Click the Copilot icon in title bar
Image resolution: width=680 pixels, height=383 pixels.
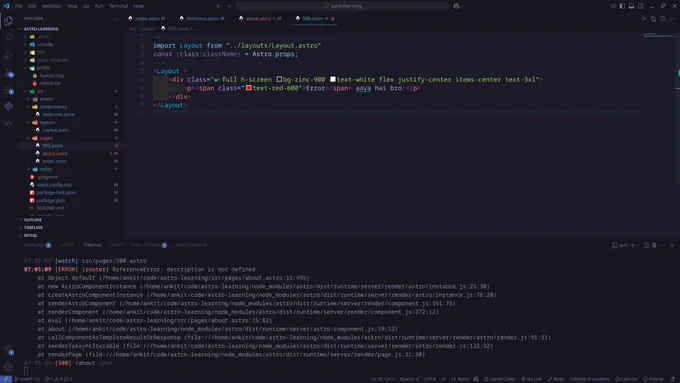pyautogui.click(x=456, y=6)
